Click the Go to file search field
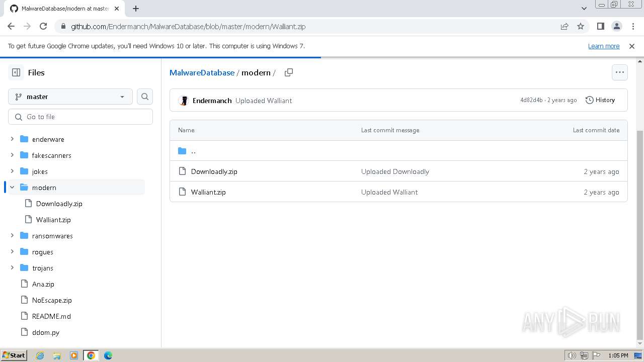This screenshot has height=362, width=644. pyautogui.click(x=80, y=117)
